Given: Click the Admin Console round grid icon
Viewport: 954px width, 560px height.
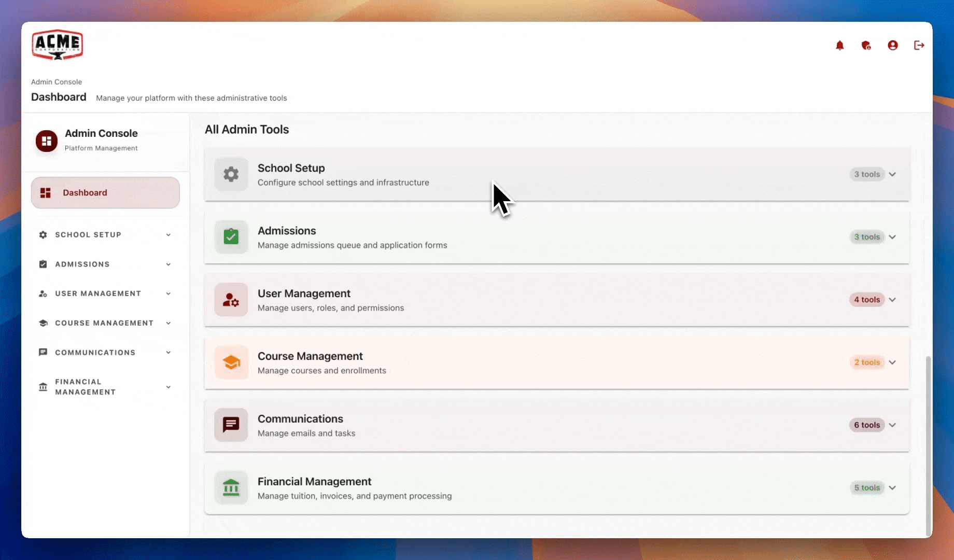Looking at the screenshot, I should [x=47, y=141].
